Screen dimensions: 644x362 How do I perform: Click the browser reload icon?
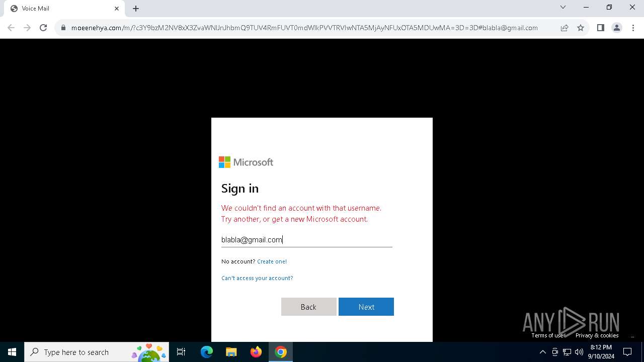[x=43, y=28]
